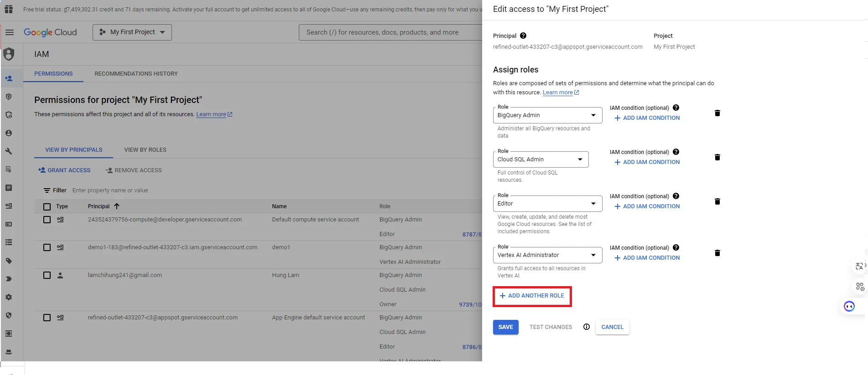Check the box for lamchihung241@gmail.com
Image resolution: width=868 pixels, height=375 pixels.
point(47,275)
